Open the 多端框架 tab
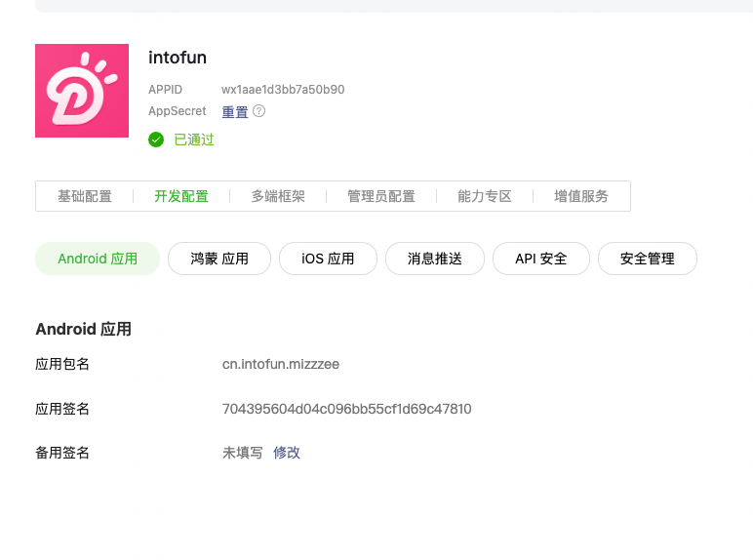This screenshot has height=560, width=753. [278, 196]
